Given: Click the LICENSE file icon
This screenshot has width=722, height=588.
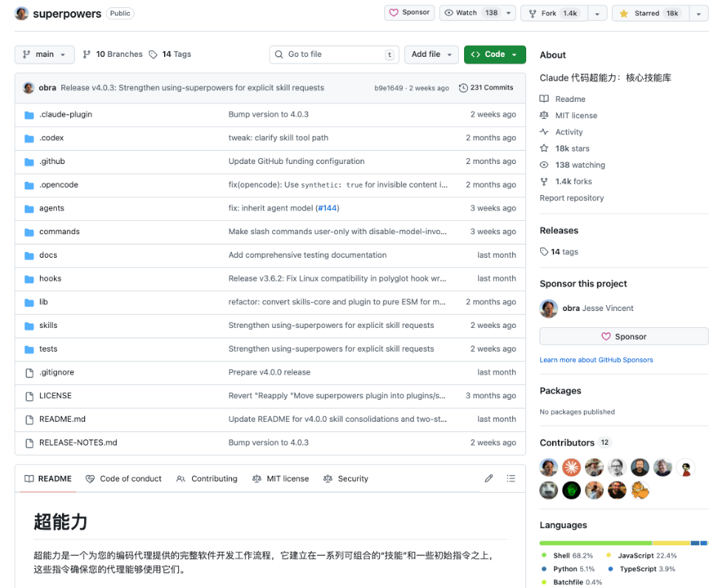Looking at the screenshot, I should pyautogui.click(x=29, y=396).
